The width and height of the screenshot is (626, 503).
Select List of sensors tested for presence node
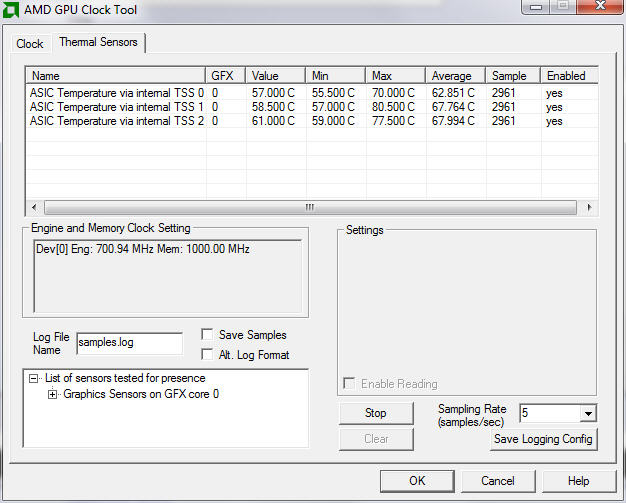coord(125,378)
